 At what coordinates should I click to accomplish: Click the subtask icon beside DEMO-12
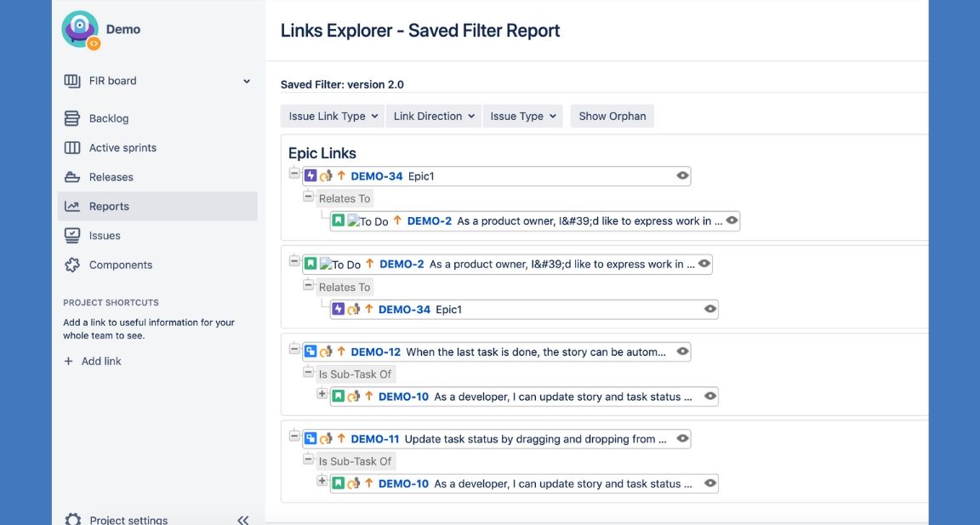click(311, 351)
